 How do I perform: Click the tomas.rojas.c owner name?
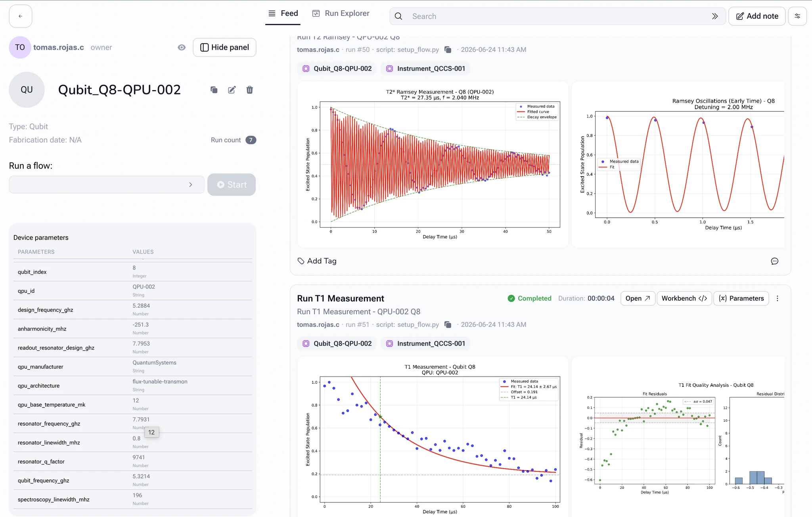coord(59,47)
